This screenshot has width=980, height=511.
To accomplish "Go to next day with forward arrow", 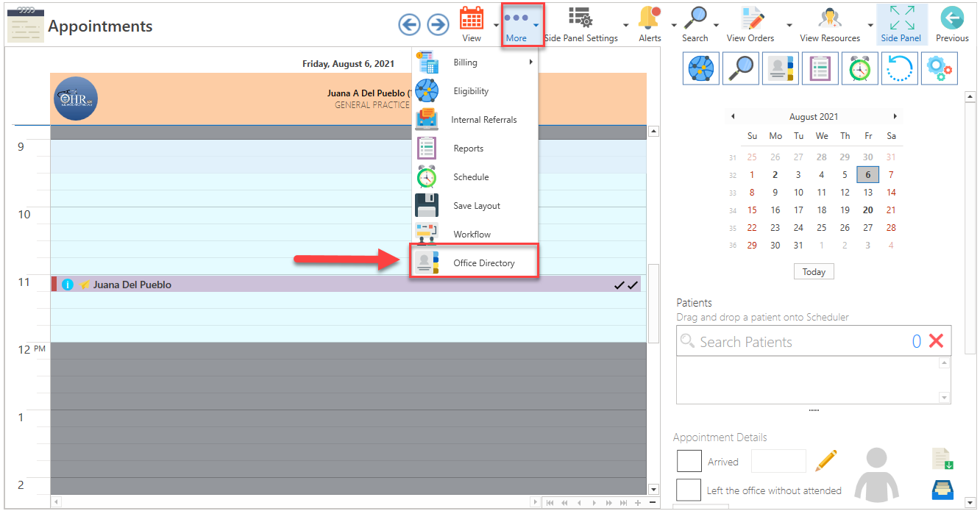I will (438, 25).
